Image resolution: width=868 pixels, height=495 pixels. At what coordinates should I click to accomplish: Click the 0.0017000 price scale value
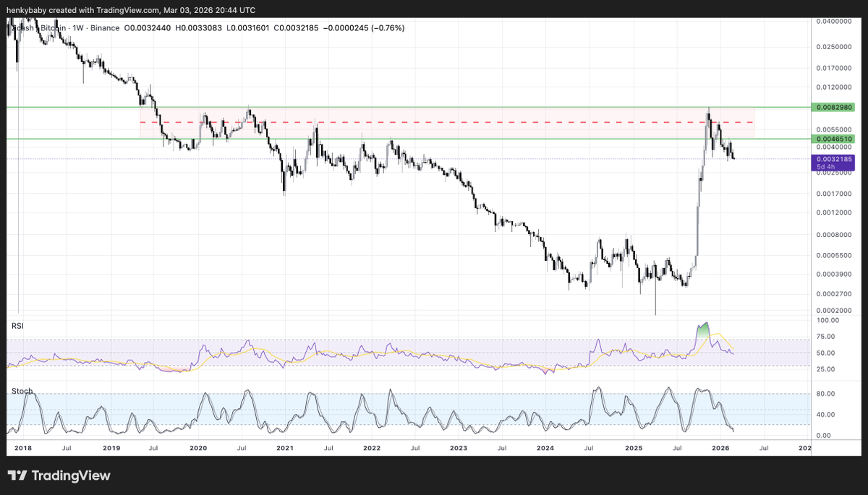[834, 194]
